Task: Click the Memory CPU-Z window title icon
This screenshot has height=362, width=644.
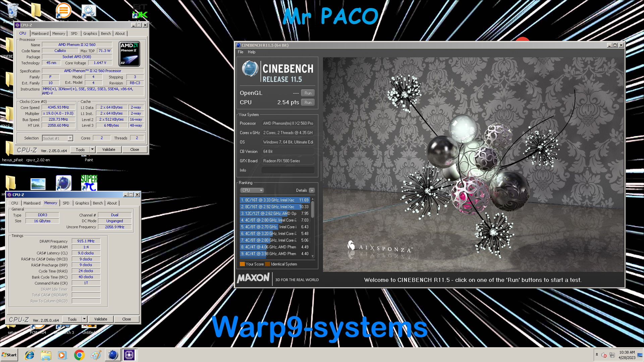Action: pos(9,195)
